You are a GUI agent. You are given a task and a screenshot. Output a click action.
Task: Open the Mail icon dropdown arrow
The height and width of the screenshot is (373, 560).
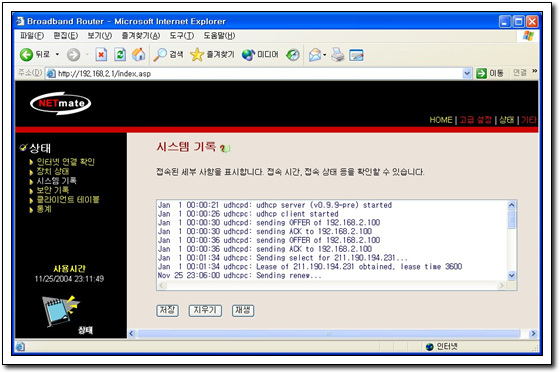click(x=324, y=55)
